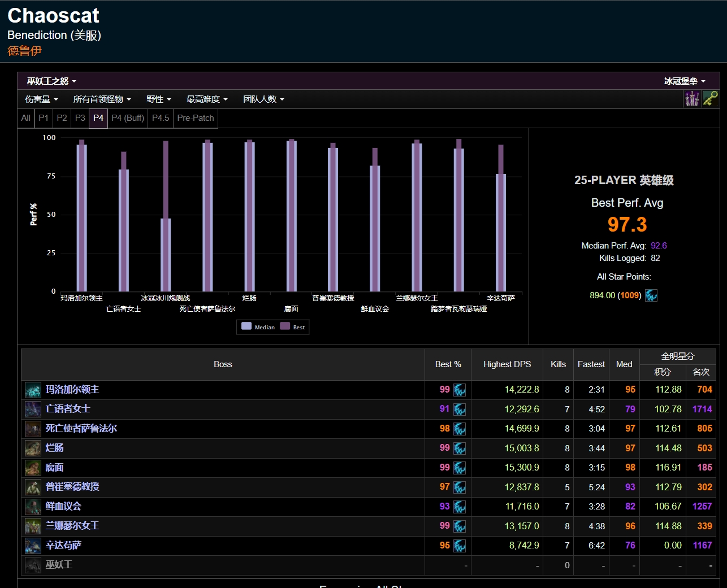Screen dimensions: 727x588
Task: Switch to the P4.5 tab
Action: pos(161,118)
